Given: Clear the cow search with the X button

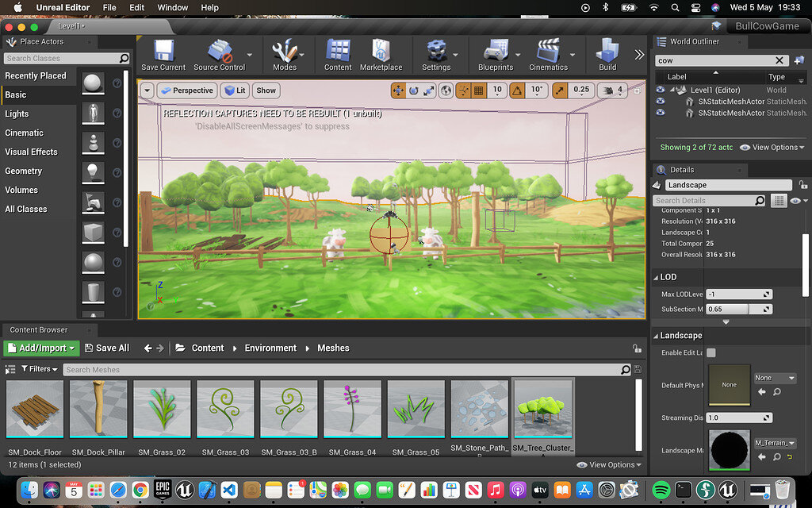Looking at the screenshot, I should (x=779, y=60).
